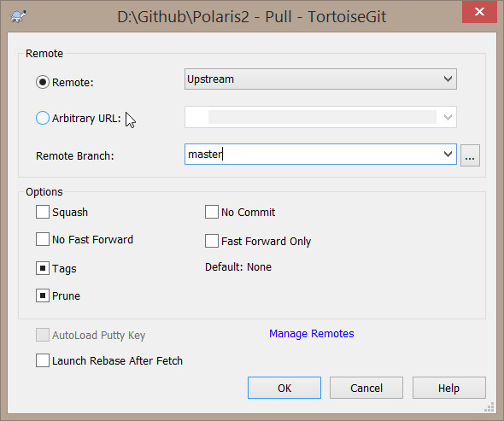Open the Manage Remotes link
The width and height of the screenshot is (504, 421).
(x=312, y=334)
